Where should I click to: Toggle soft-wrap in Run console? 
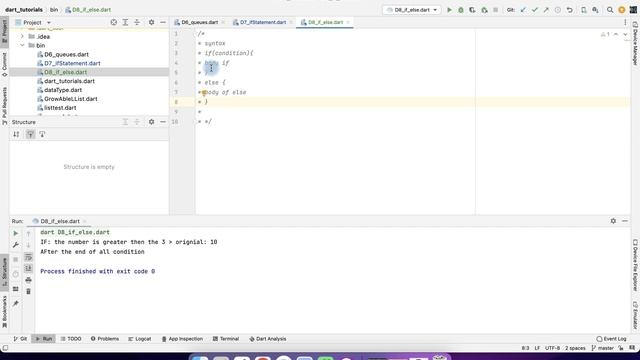28,257
